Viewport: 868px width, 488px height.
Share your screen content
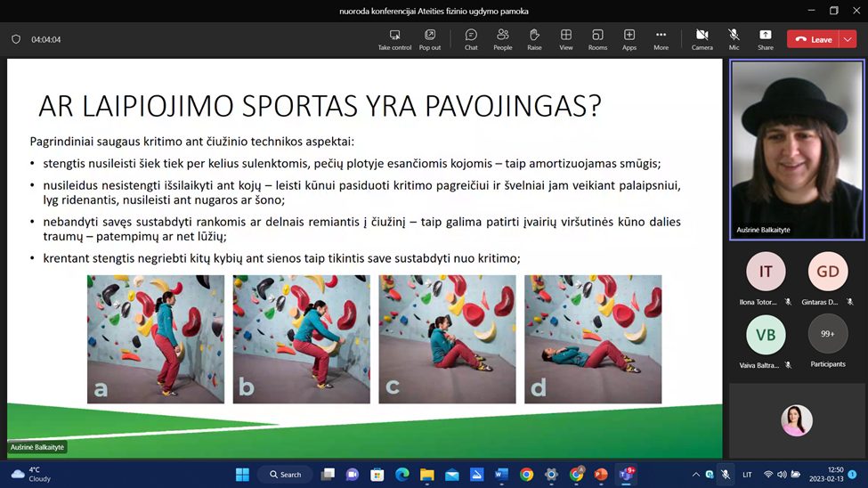pos(766,38)
